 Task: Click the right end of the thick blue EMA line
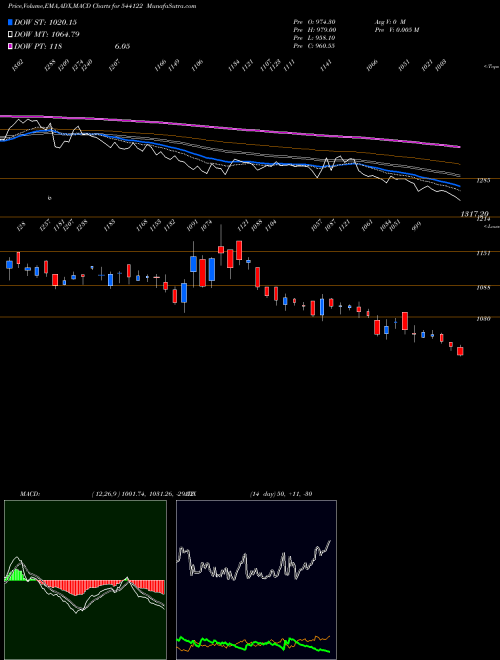click(x=458, y=186)
